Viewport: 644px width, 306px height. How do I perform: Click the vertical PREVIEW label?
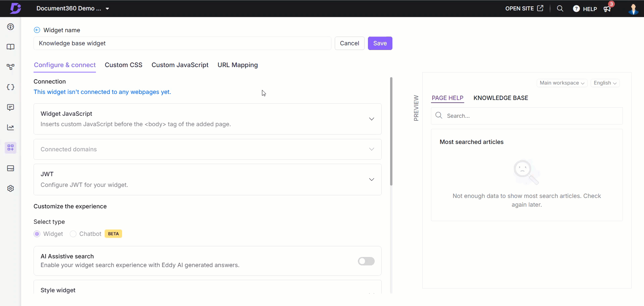pyautogui.click(x=416, y=108)
